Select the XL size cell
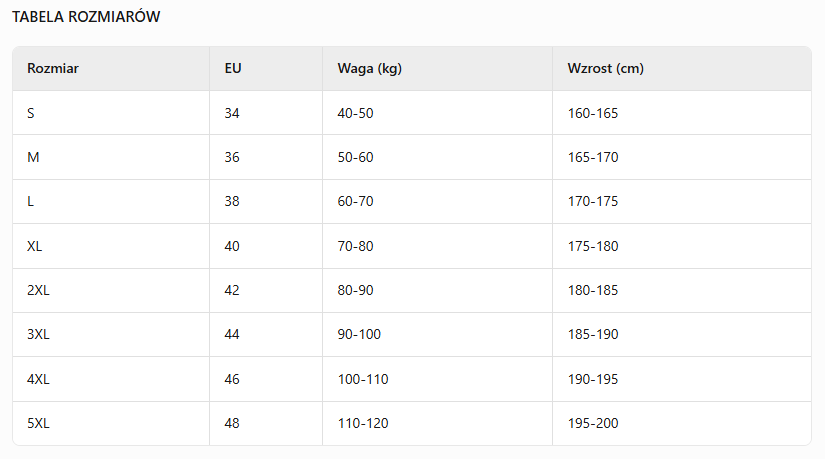 [35, 246]
